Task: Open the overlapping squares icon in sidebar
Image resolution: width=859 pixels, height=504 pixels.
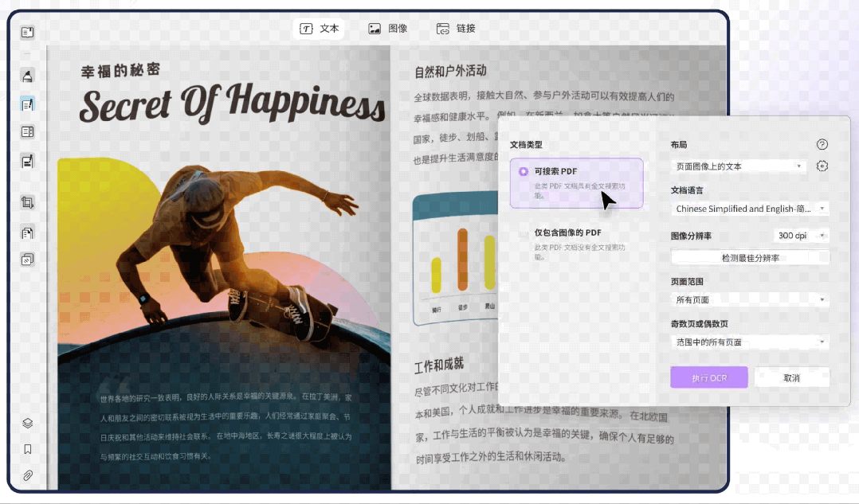Action: pos(27,260)
